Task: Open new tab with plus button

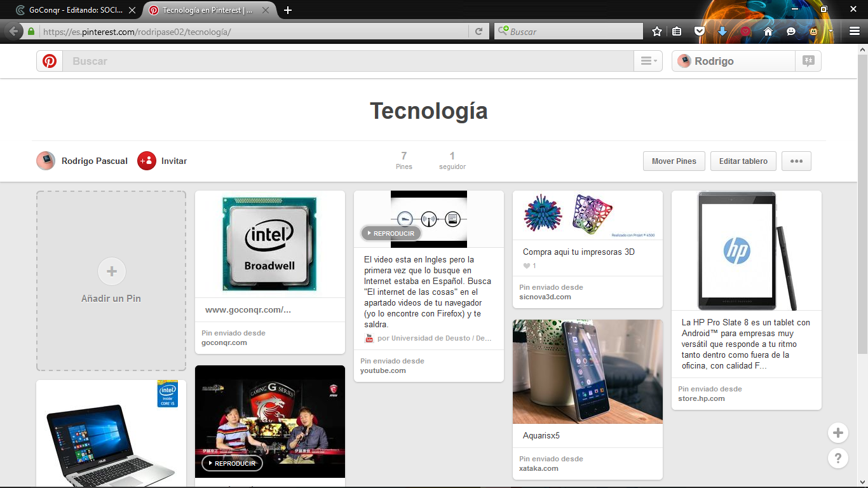Action: click(288, 10)
